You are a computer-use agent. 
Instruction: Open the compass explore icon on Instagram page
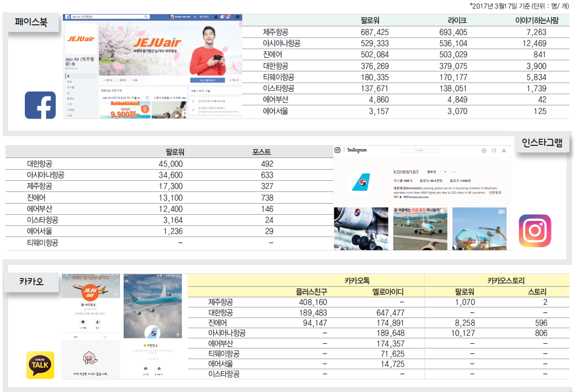tap(484, 150)
